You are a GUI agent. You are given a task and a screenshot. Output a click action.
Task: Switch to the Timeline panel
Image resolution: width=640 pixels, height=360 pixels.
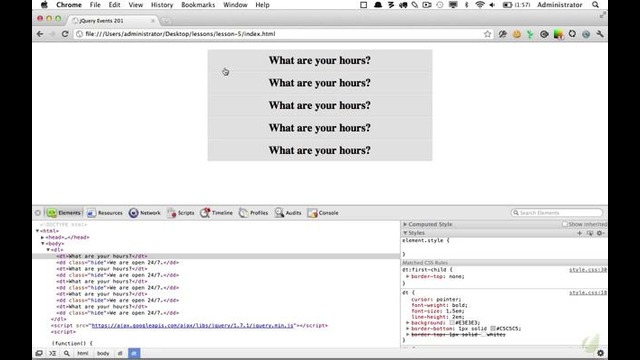(x=216, y=213)
